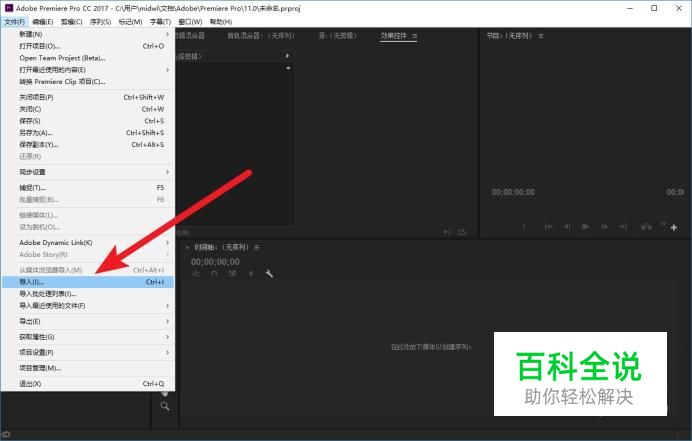Click the expand arrow beside (未选择剪辑)
Image resolution: width=692 pixels, height=441 pixels.
[x=287, y=56]
